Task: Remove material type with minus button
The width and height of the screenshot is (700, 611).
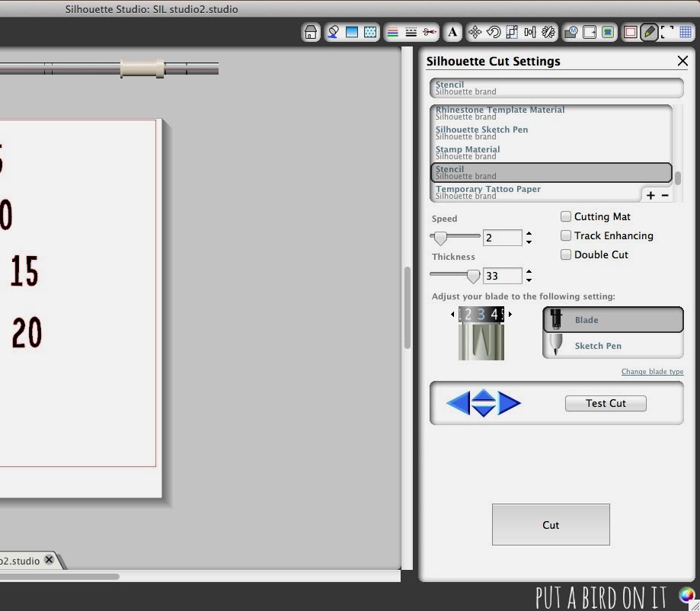Action: tap(665, 195)
